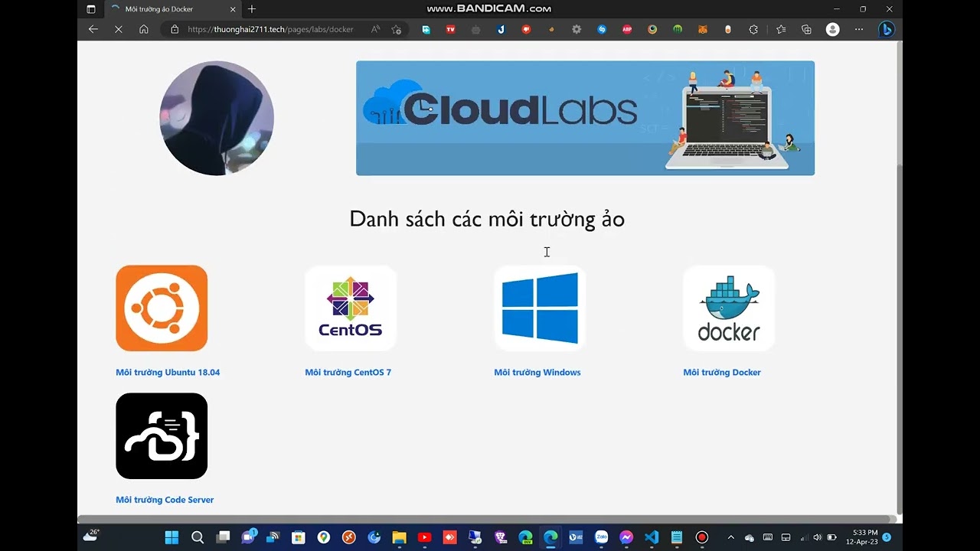Open the browser home page
This screenshot has width=980, height=551.
[144, 29]
